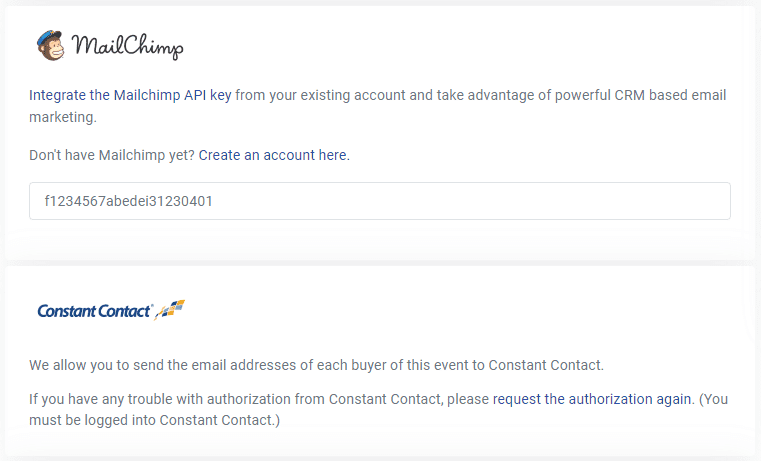Image resolution: width=761 pixels, height=461 pixels.
Task: Click "must be logged into Constant Contact.)" note
Action: pyautogui.click(x=155, y=420)
